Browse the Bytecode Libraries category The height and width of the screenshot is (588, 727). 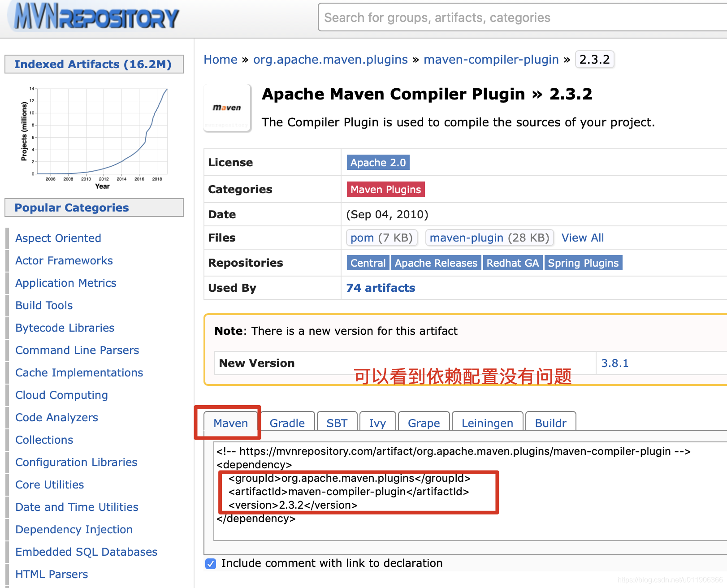point(65,328)
